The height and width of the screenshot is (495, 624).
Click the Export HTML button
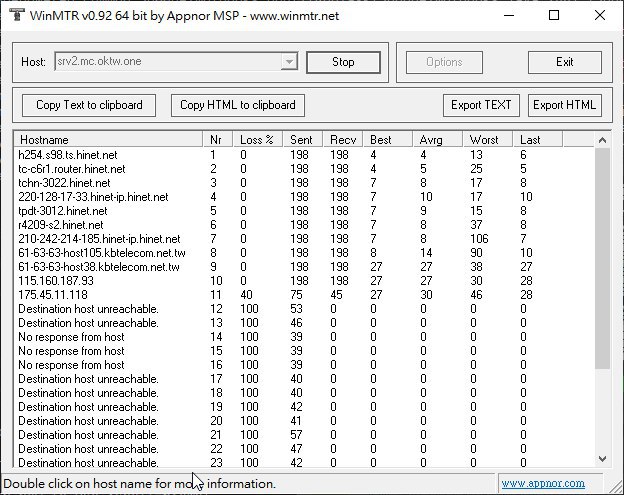coord(564,105)
